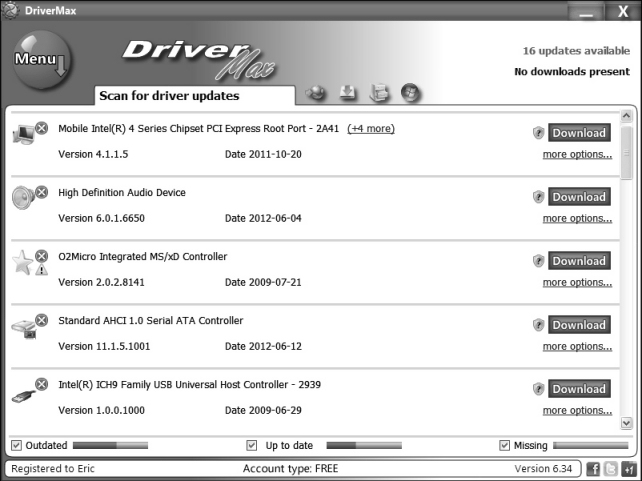Minimize the DriverMax window
Screen dimensions: 642x481
(586, 11)
